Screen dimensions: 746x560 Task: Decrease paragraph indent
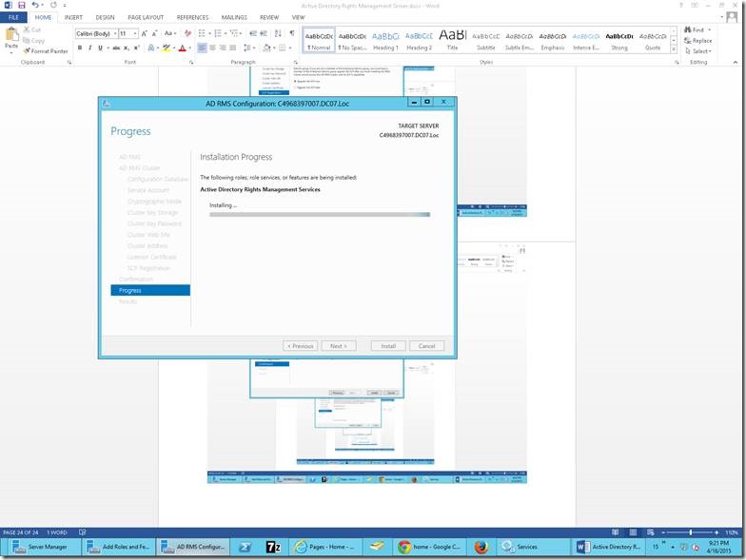click(253, 33)
